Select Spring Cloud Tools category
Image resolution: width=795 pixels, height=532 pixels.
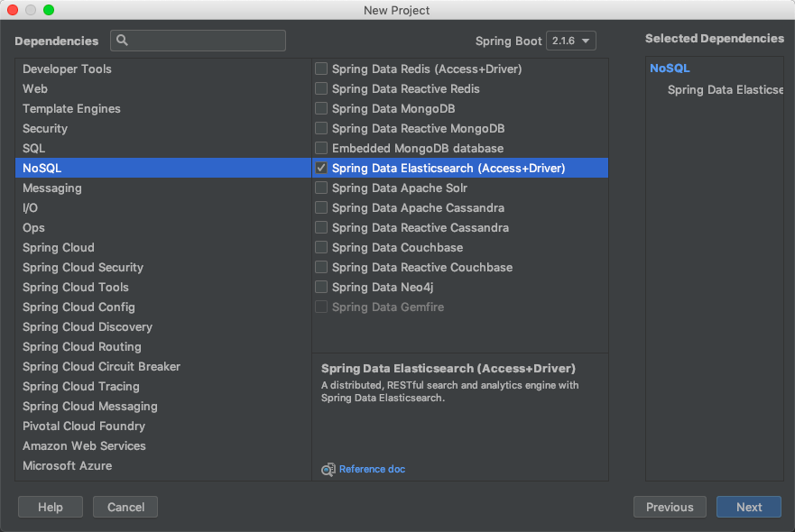click(162, 287)
